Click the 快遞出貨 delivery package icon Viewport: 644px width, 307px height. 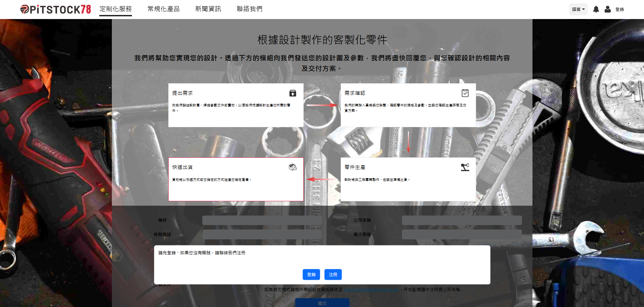pos(292,167)
